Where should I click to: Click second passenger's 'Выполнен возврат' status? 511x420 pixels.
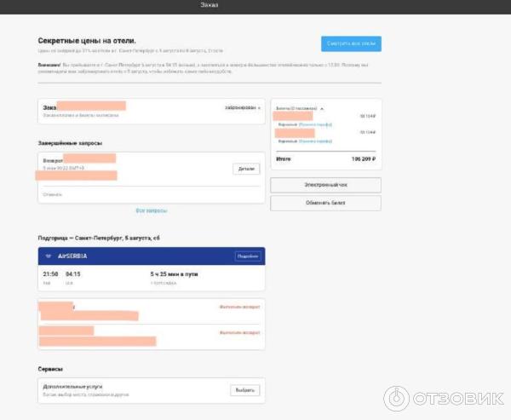coord(238,332)
